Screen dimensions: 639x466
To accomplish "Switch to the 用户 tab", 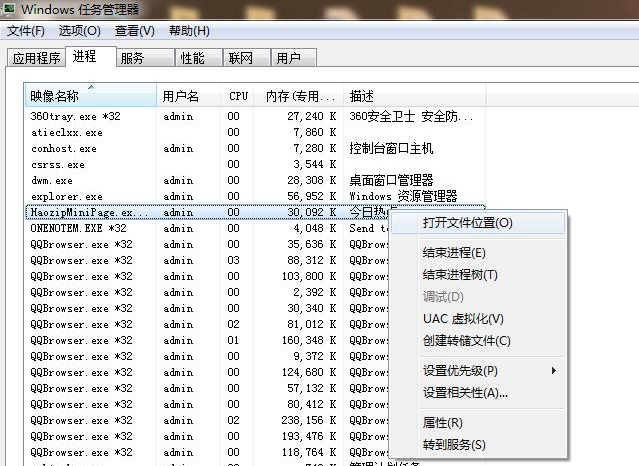I will pyautogui.click(x=288, y=58).
